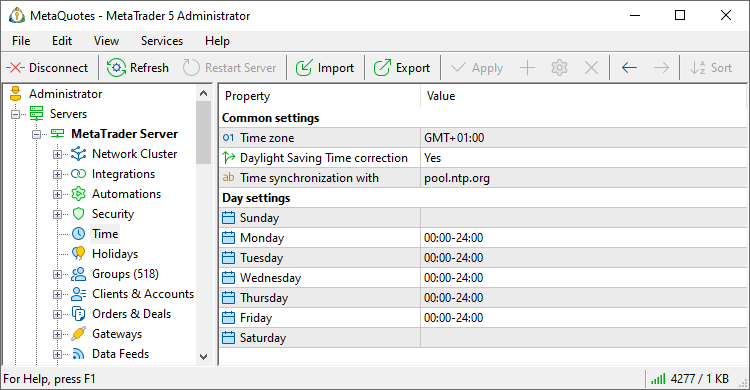Click the Sort A-Z icon
750x390 pixels.
tap(697, 68)
